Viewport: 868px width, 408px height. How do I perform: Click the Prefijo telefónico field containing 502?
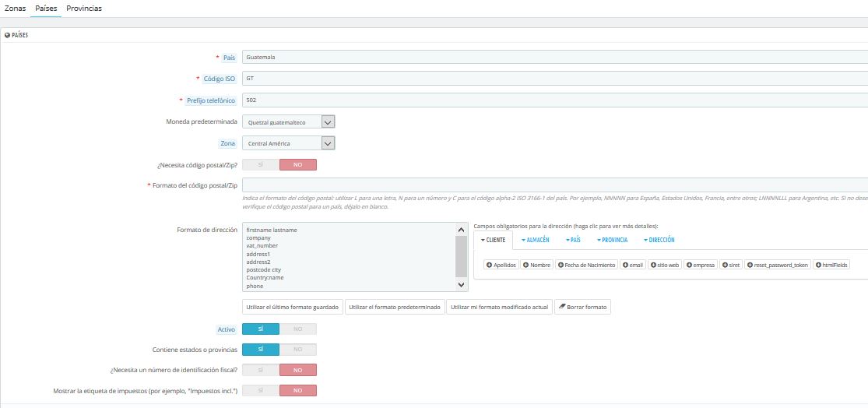click(x=555, y=100)
